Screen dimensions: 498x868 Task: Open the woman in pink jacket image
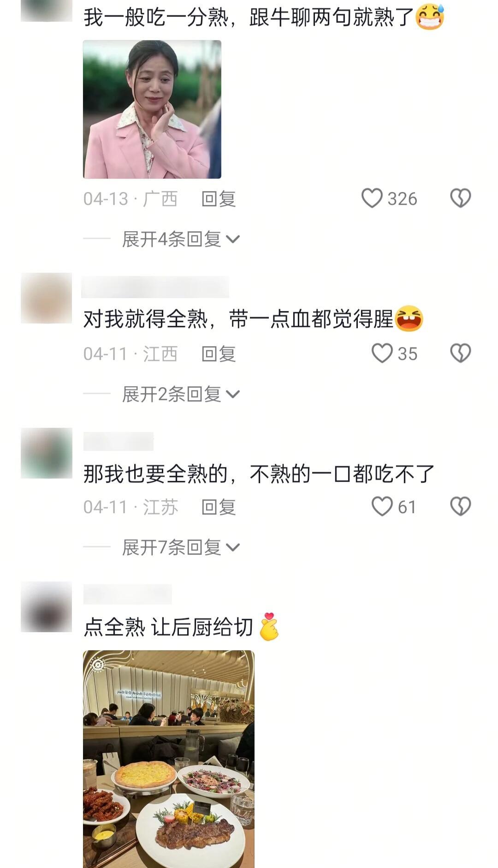(152, 109)
